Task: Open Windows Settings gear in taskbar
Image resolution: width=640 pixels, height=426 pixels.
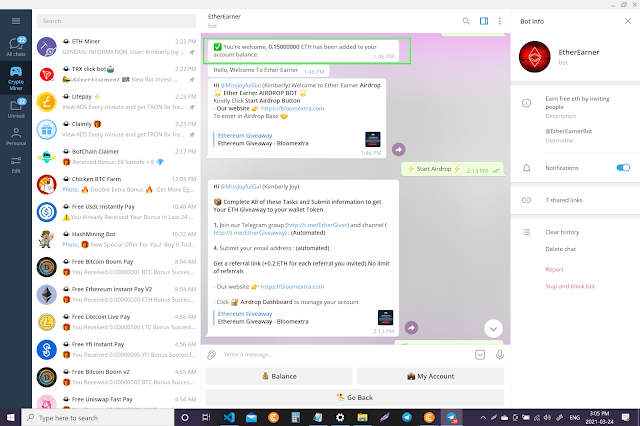Action: coord(340,417)
